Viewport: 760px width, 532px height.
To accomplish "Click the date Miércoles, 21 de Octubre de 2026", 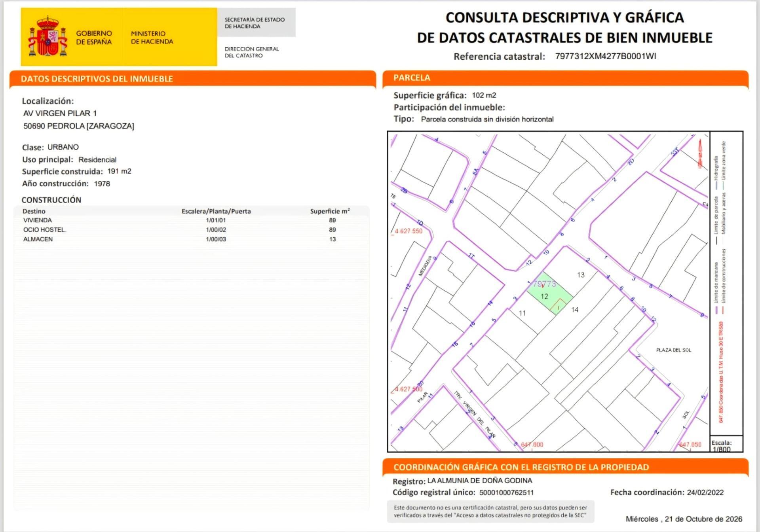I will tap(684, 519).
